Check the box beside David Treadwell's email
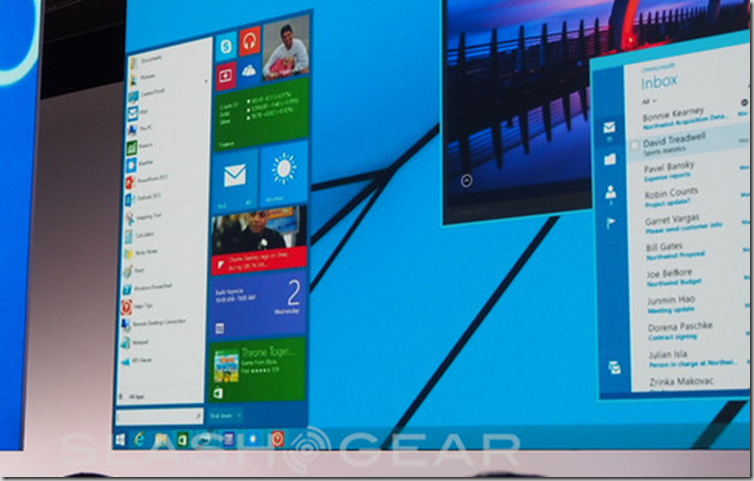754x481 pixels. click(x=634, y=145)
